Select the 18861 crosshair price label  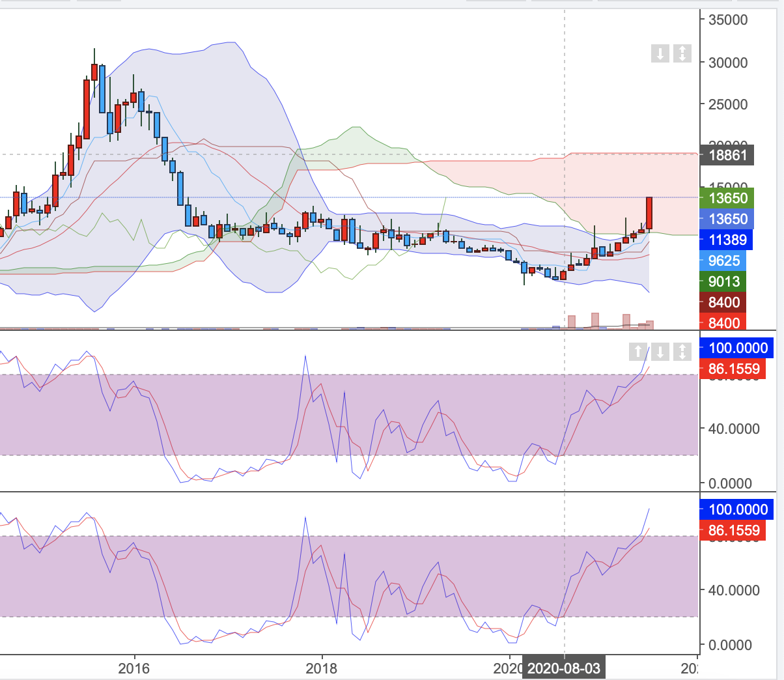pos(727,155)
